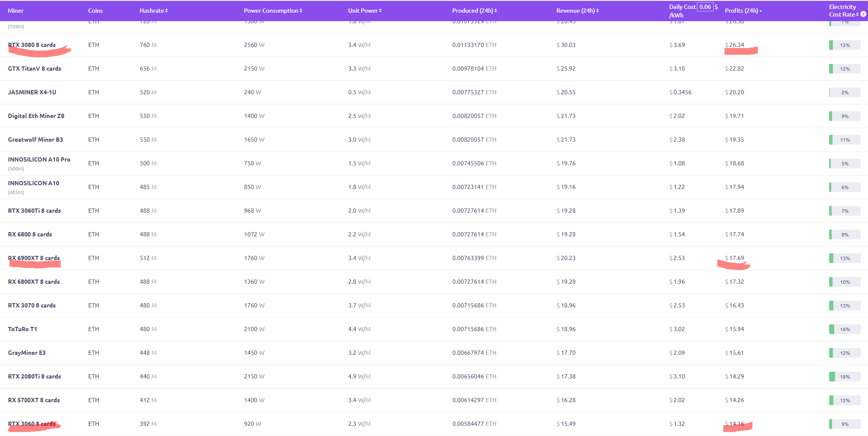Sort the table by Hashrate arrows
The image size is (868, 436).
click(x=167, y=11)
